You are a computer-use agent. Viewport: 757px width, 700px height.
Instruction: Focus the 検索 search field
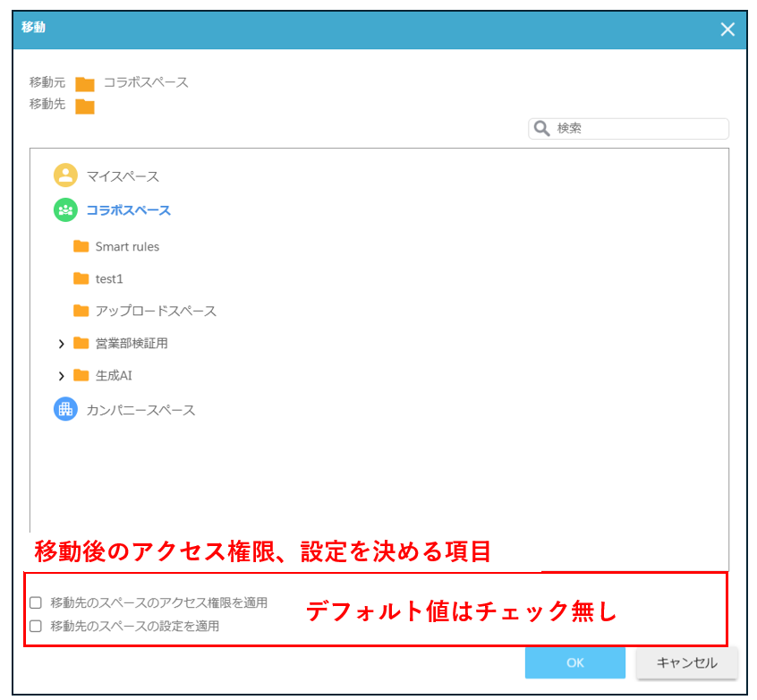tap(628, 129)
